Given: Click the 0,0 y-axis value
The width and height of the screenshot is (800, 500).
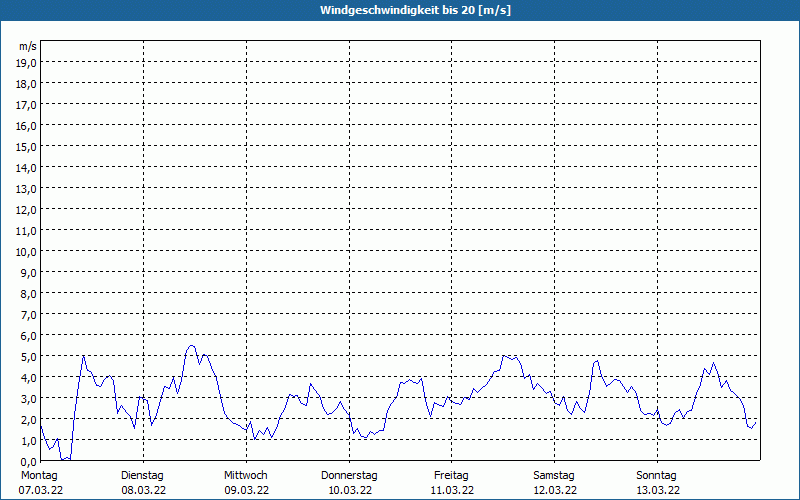Looking at the screenshot, I should tap(27, 461).
